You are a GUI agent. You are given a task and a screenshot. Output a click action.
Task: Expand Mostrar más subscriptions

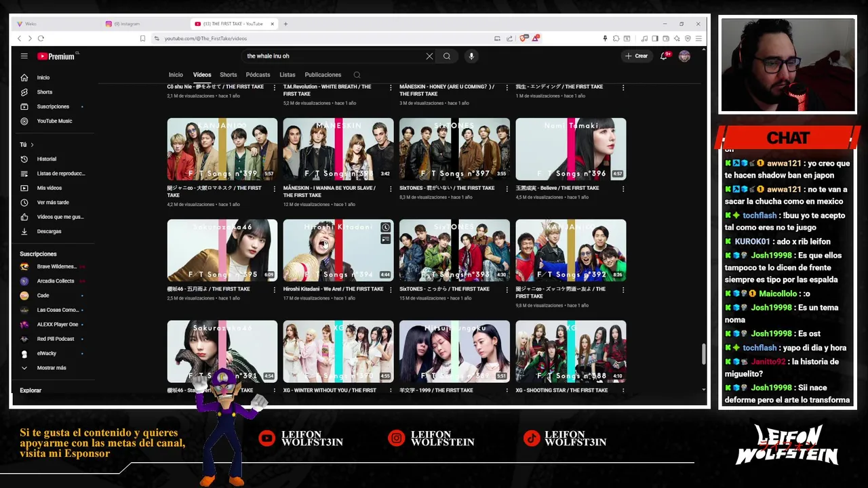click(52, 368)
